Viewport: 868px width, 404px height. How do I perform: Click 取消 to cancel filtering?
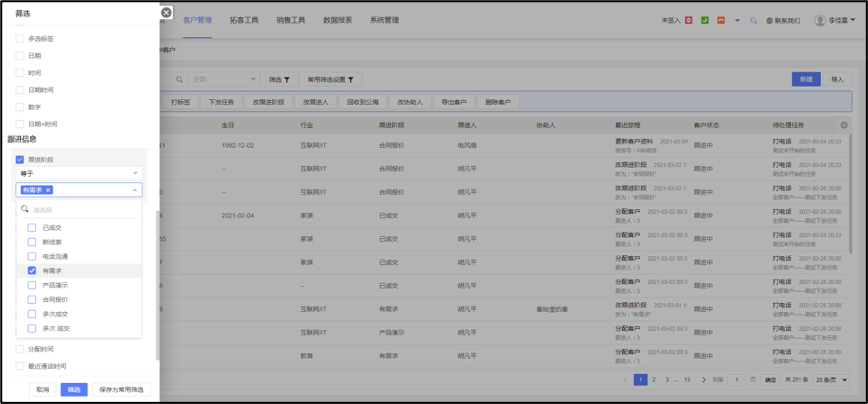(43, 390)
